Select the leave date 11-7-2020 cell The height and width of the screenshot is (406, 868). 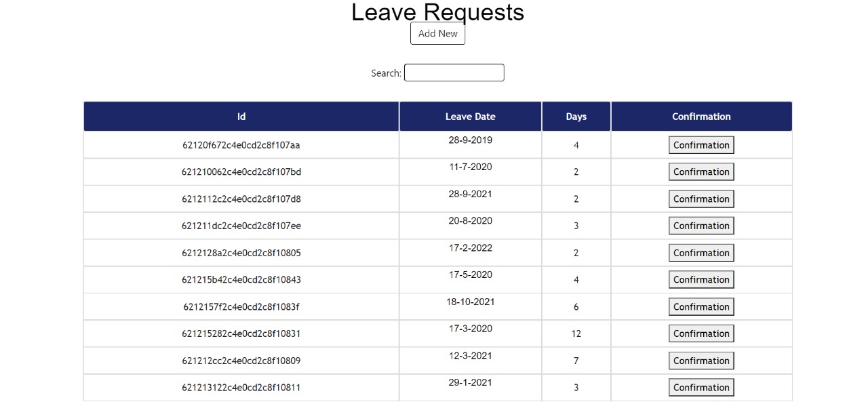point(470,167)
